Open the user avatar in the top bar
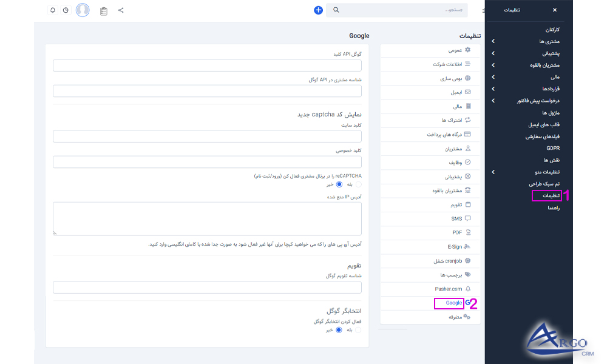Image resolution: width=607 pixels, height=364 pixels. (x=83, y=10)
